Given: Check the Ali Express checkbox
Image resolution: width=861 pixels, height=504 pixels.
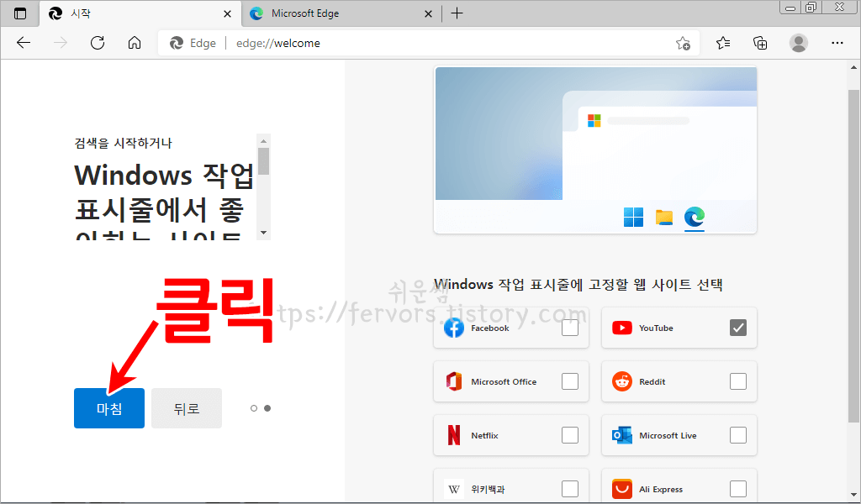Looking at the screenshot, I should pos(738,489).
